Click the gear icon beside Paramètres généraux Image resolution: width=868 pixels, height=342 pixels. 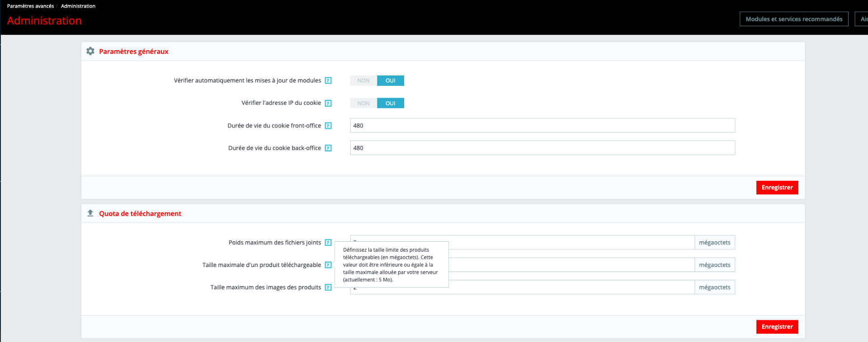pos(90,51)
